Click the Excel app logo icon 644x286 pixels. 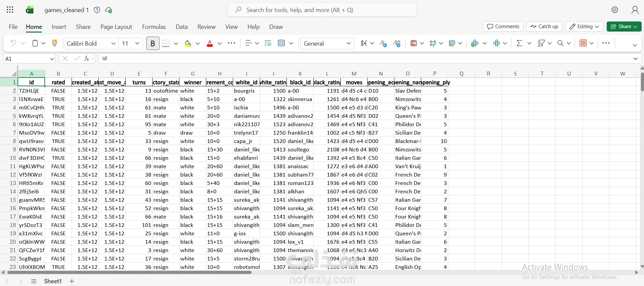(x=30, y=10)
